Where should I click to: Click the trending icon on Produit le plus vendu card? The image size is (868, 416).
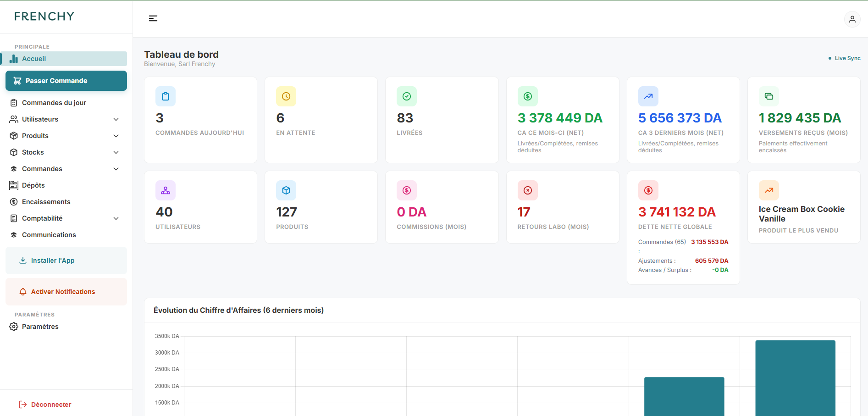769,190
